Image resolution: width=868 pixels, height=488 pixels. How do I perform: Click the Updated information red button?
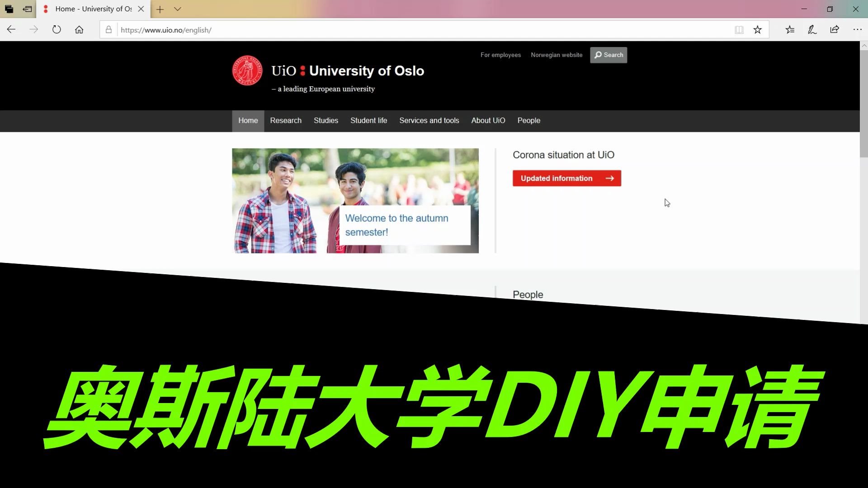click(567, 178)
